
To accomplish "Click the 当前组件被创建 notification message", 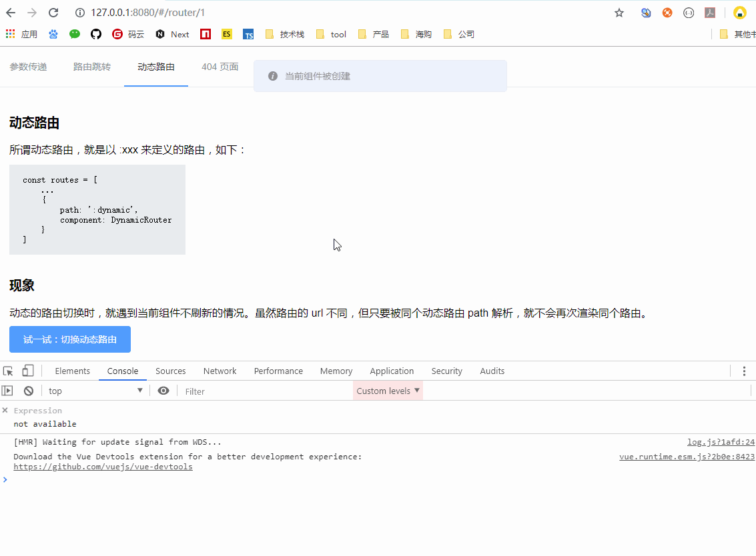I will tap(380, 76).
